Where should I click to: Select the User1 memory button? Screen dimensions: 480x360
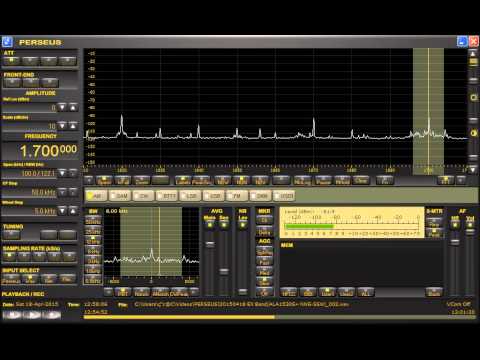tap(327, 293)
